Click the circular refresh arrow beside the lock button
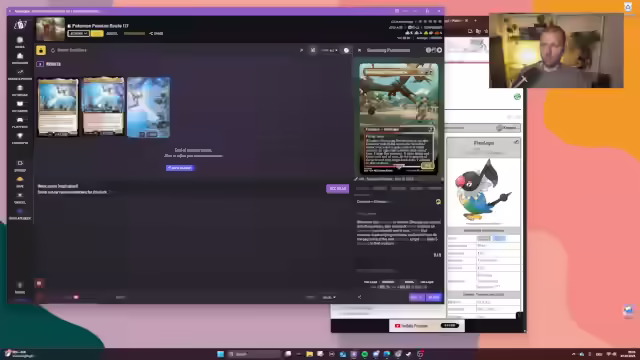 tap(53, 50)
